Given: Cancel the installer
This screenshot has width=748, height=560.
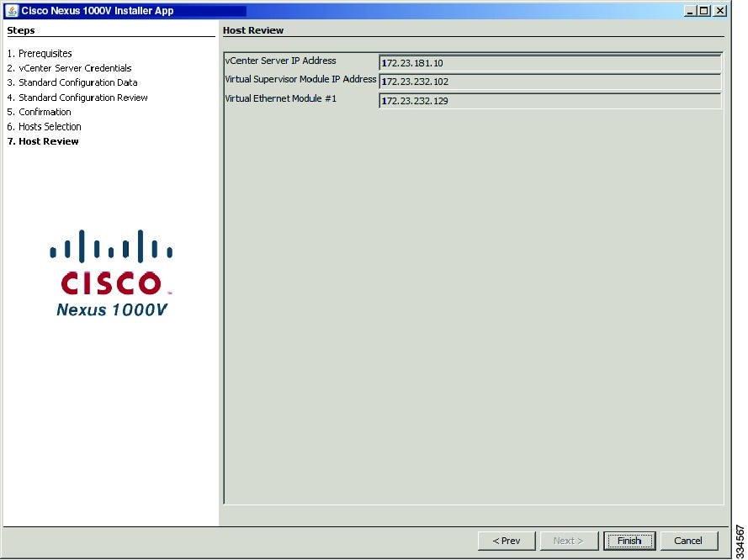Looking at the screenshot, I should pyautogui.click(x=688, y=541).
